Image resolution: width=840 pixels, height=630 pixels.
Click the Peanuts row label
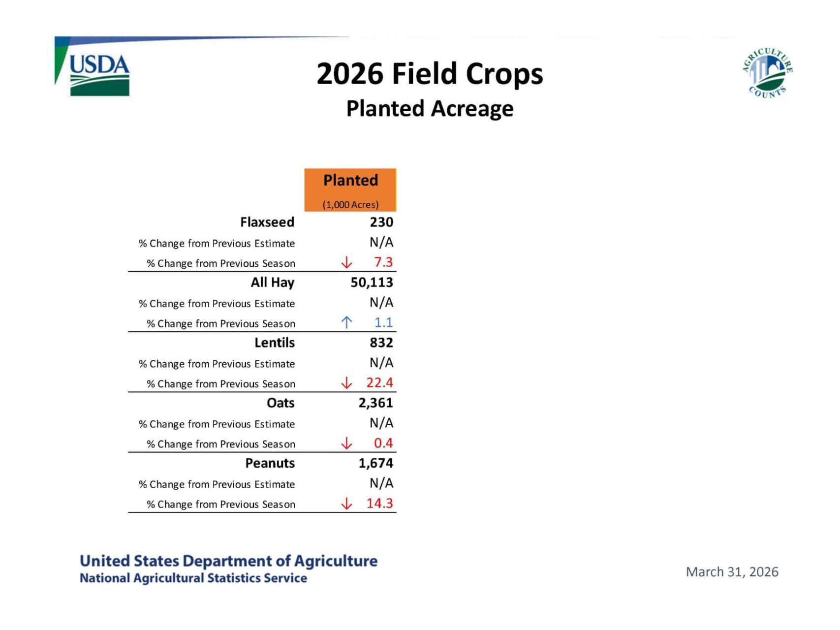click(270, 463)
